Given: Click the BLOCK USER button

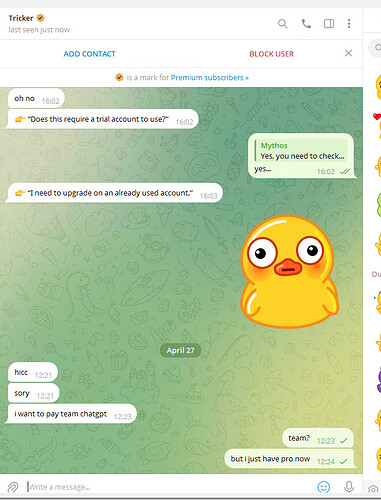Looking at the screenshot, I should point(272,54).
